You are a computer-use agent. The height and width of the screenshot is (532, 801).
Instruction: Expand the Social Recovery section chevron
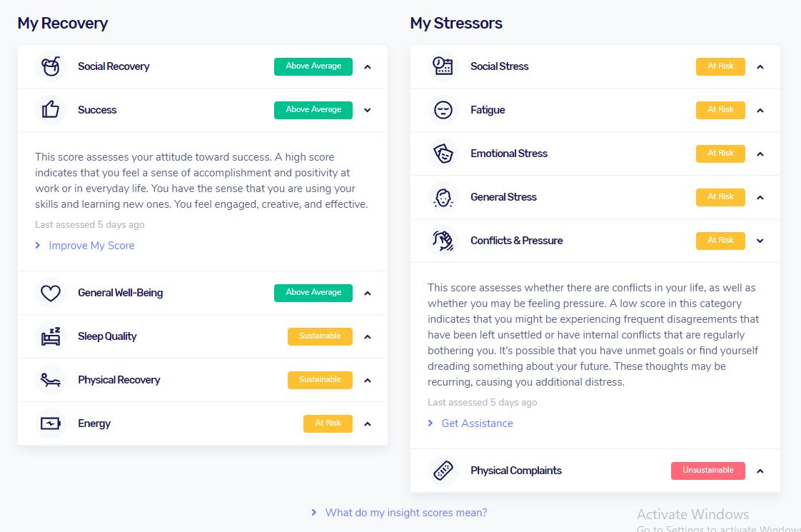pyautogui.click(x=368, y=67)
